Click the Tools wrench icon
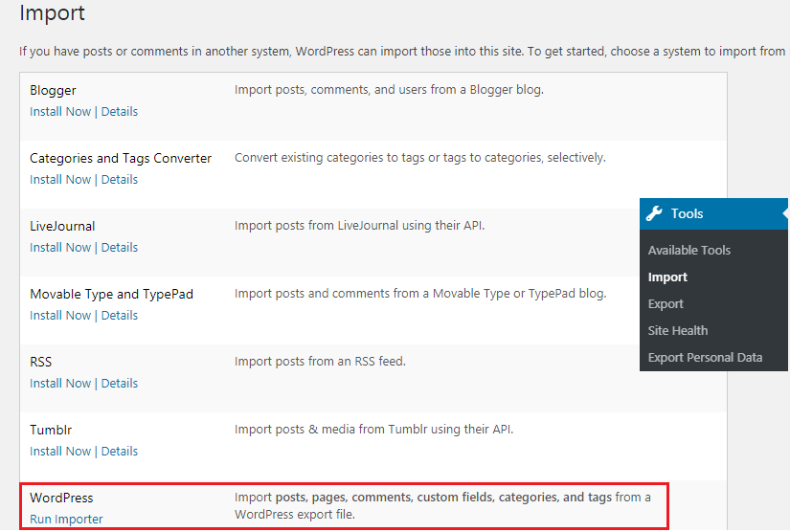790x532 pixels. click(654, 213)
